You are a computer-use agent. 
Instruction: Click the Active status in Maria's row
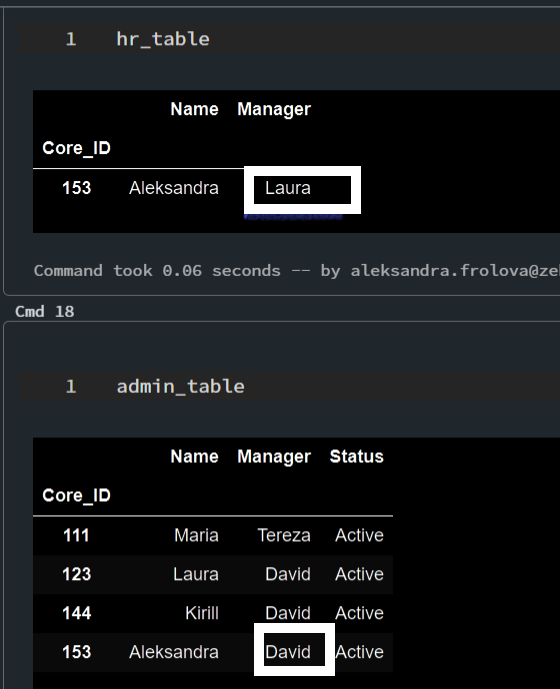(359, 535)
